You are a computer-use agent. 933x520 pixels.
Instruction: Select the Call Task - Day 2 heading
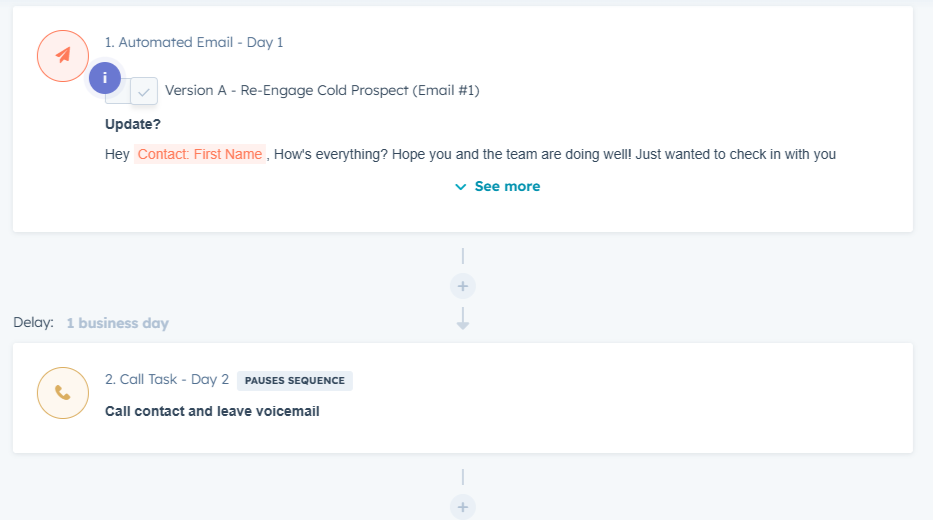coord(167,380)
